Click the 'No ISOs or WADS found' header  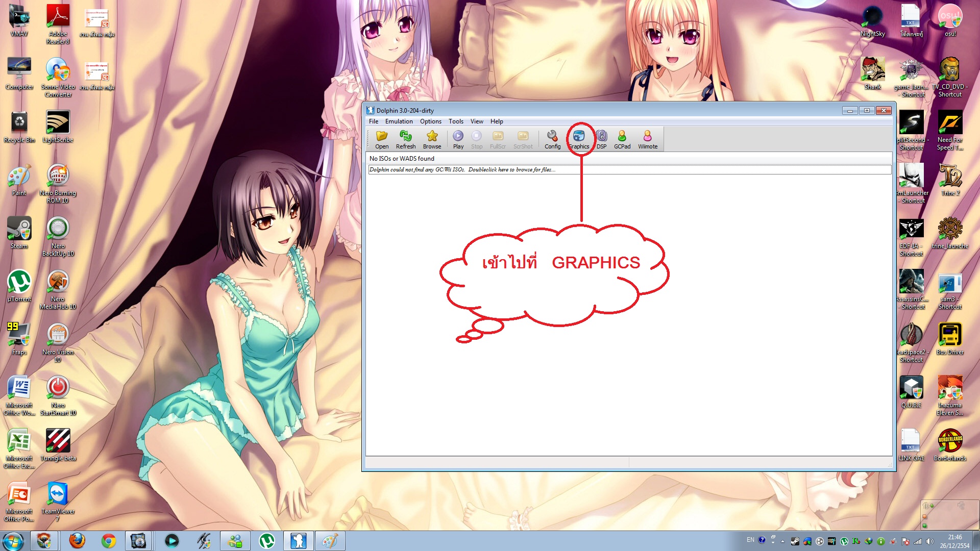coord(402,159)
